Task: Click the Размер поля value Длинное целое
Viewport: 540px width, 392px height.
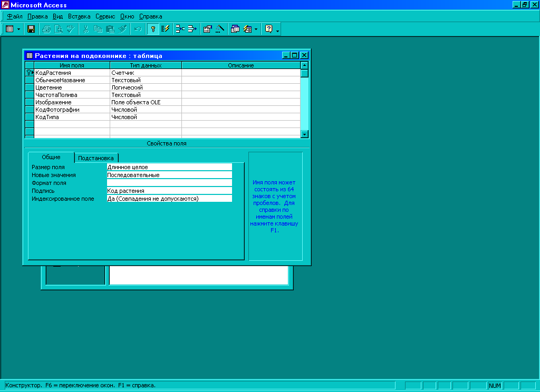Action: click(169, 167)
